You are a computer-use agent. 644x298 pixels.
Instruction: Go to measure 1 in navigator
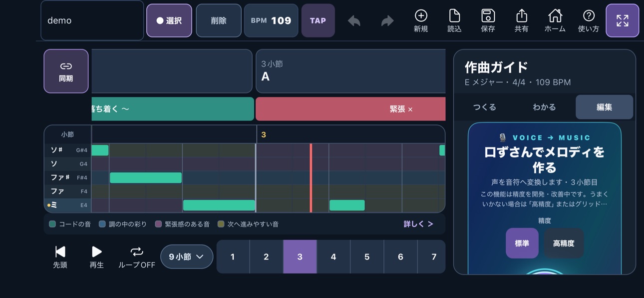click(233, 256)
